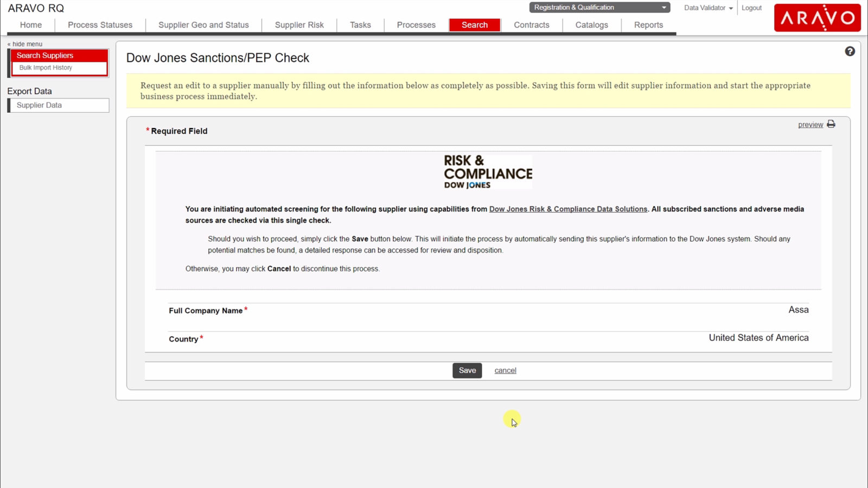Click Supplier Data under Export Data
This screenshot has height=488, width=868.
click(x=39, y=105)
